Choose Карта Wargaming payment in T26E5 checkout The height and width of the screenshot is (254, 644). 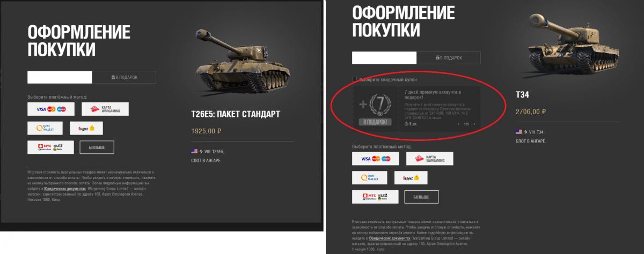pyautogui.click(x=105, y=109)
